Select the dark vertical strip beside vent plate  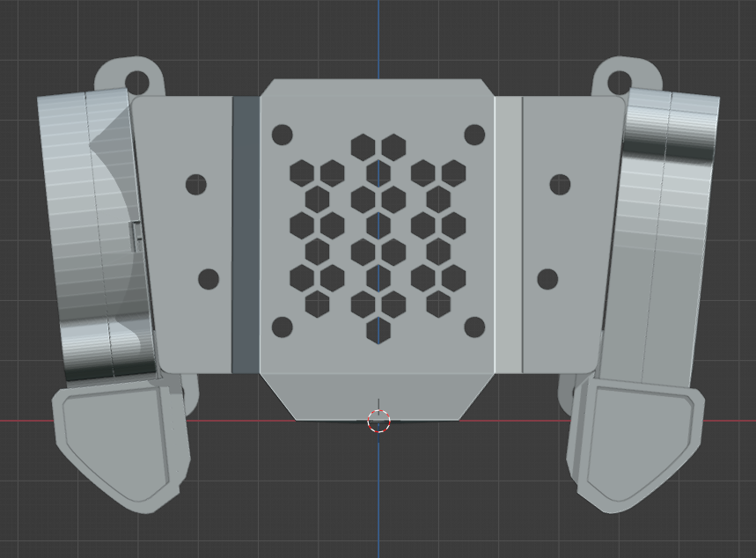tap(246, 234)
